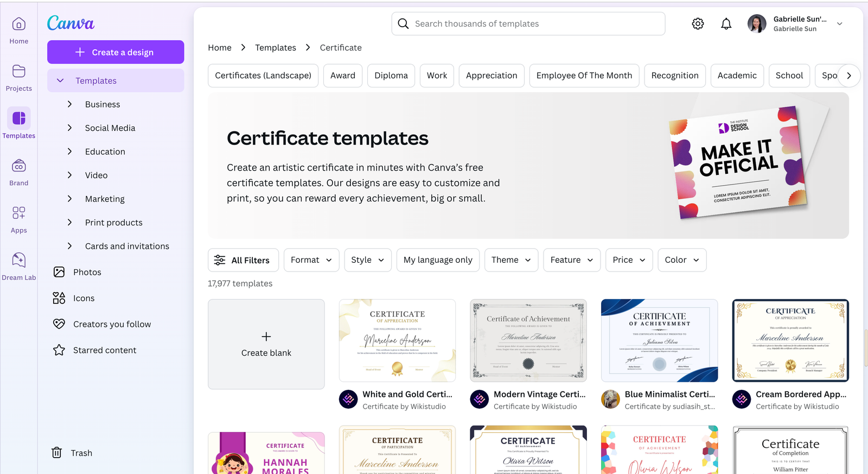The image size is (868, 474).
Task: Expand the Business templates category
Action: point(102,104)
